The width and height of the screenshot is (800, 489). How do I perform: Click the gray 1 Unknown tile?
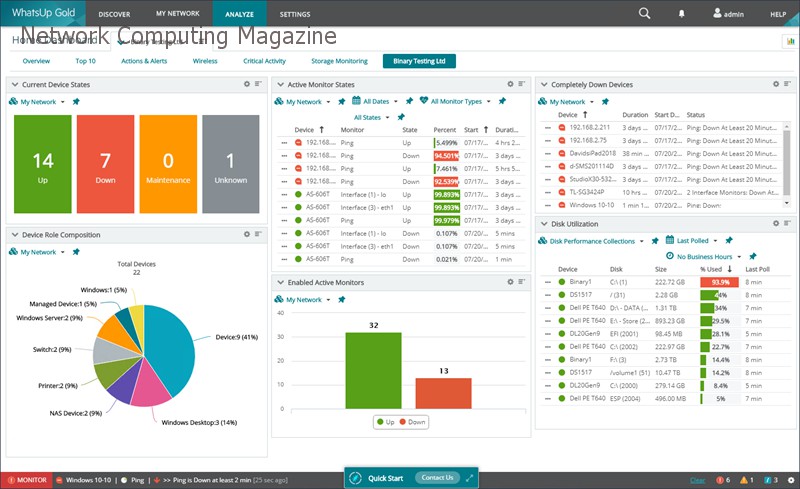point(231,164)
